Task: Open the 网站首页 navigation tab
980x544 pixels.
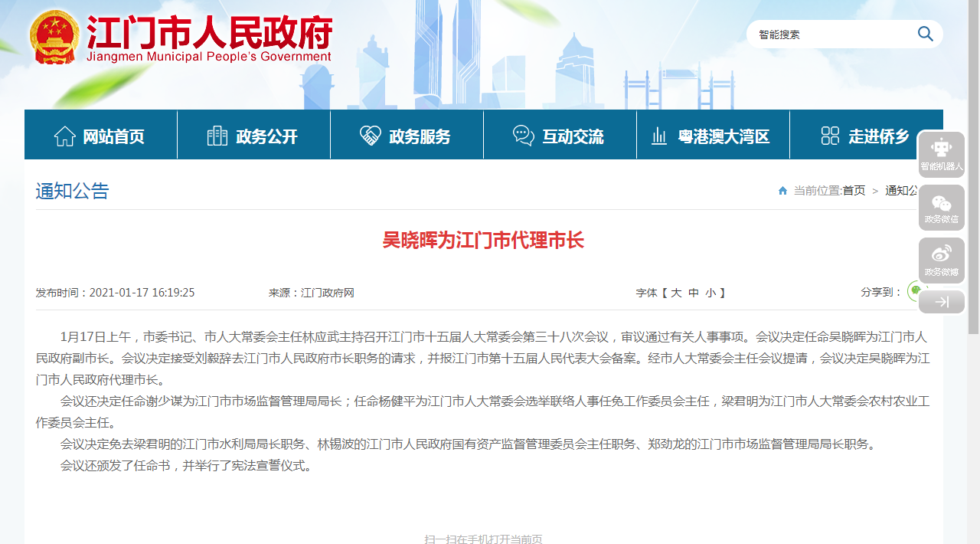Action: (x=100, y=135)
